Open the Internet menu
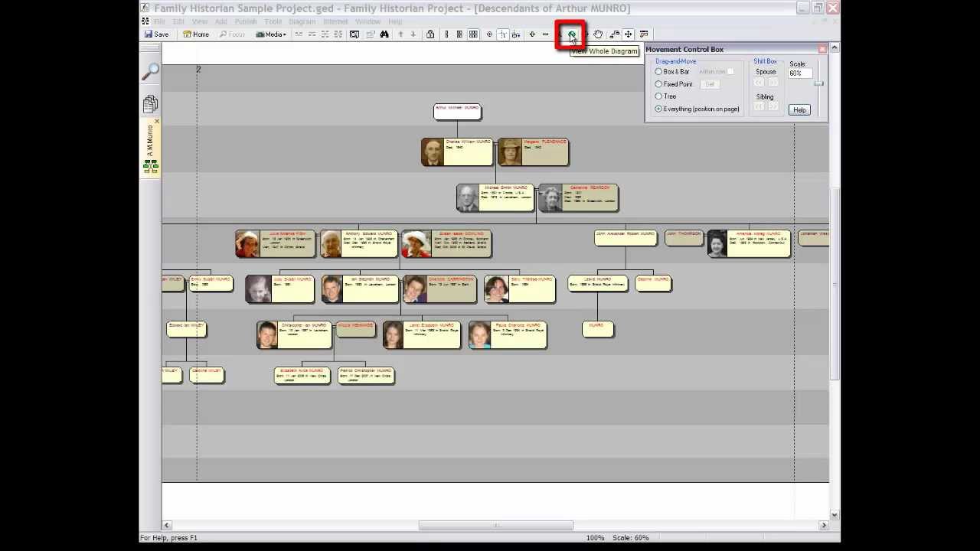The width and height of the screenshot is (980, 551). point(335,21)
